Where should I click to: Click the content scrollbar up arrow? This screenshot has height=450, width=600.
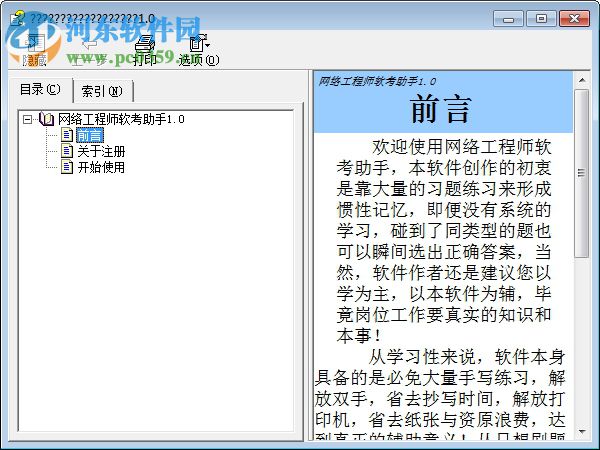(x=582, y=80)
